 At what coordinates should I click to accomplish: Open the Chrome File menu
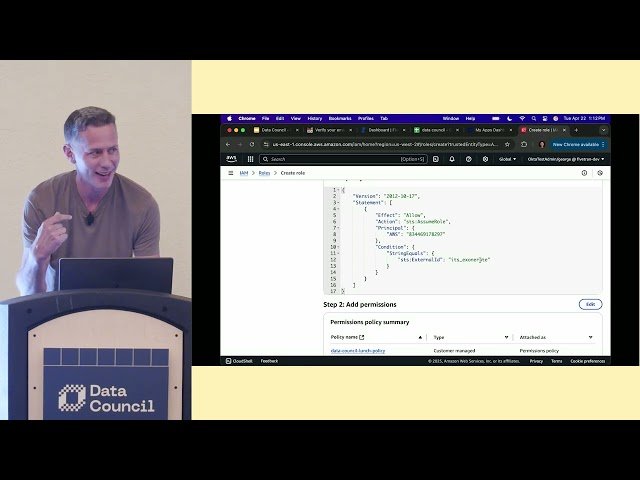[265, 118]
